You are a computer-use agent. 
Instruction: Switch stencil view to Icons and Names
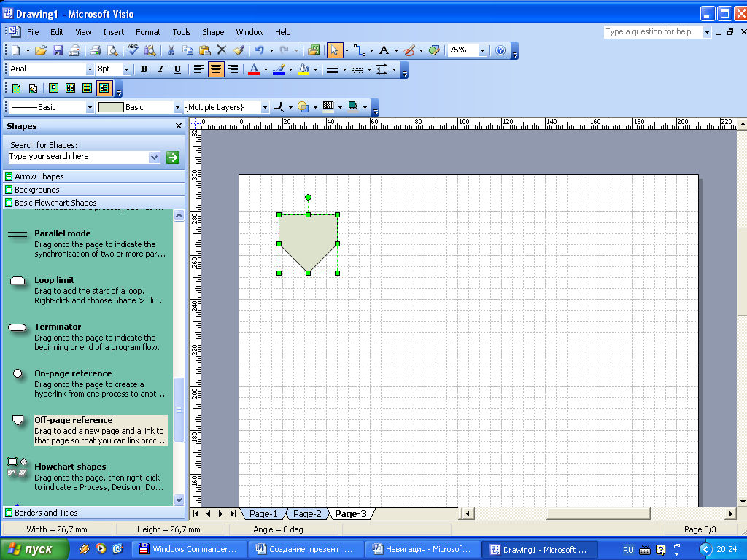tap(54, 88)
